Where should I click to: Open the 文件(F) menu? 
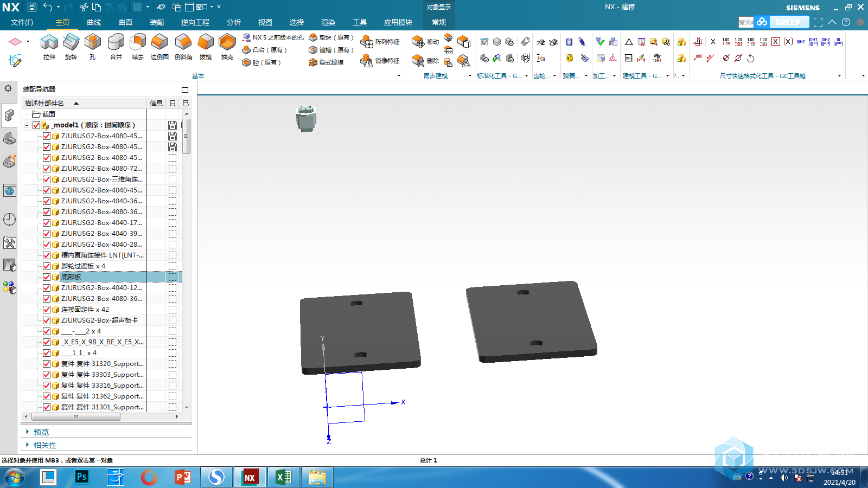(22, 22)
